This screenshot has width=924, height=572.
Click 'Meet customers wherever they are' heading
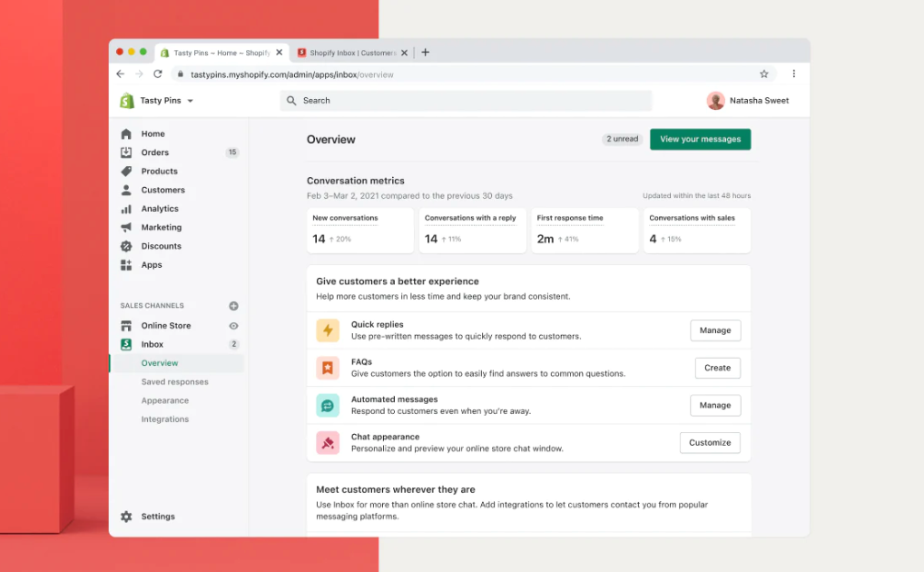pyautogui.click(x=396, y=489)
